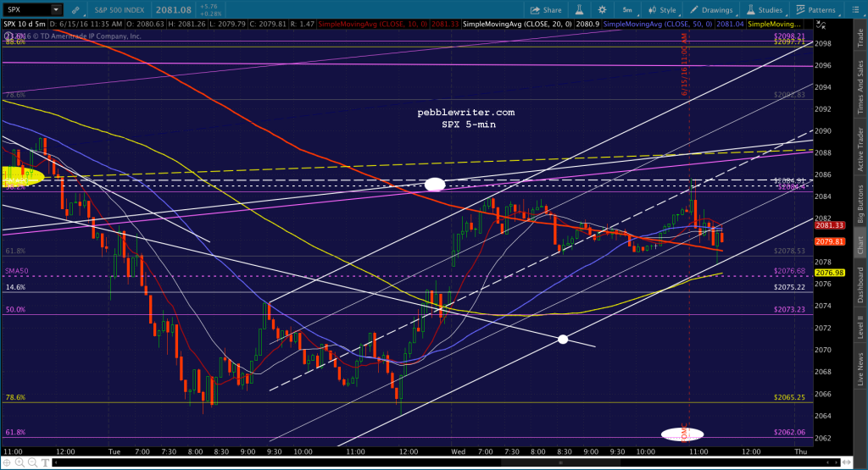Click the pebblewriter.com chart text
The width and height of the screenshot is (868, 470).
466,113
